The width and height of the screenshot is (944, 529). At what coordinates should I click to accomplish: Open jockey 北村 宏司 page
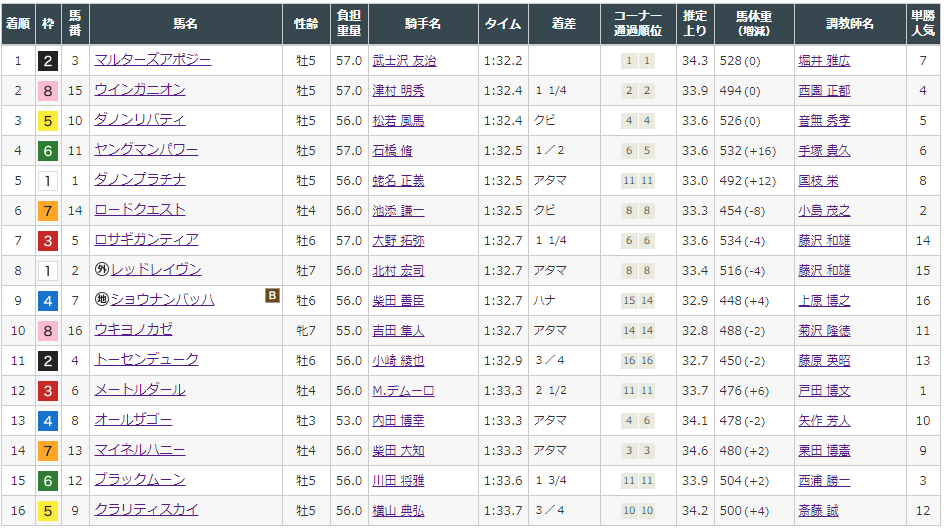399,271
